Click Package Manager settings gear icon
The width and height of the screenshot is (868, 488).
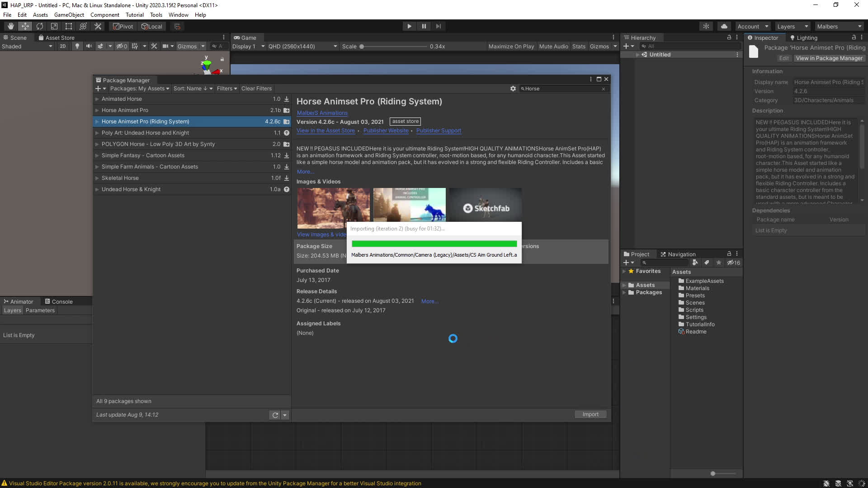point(513,89)
